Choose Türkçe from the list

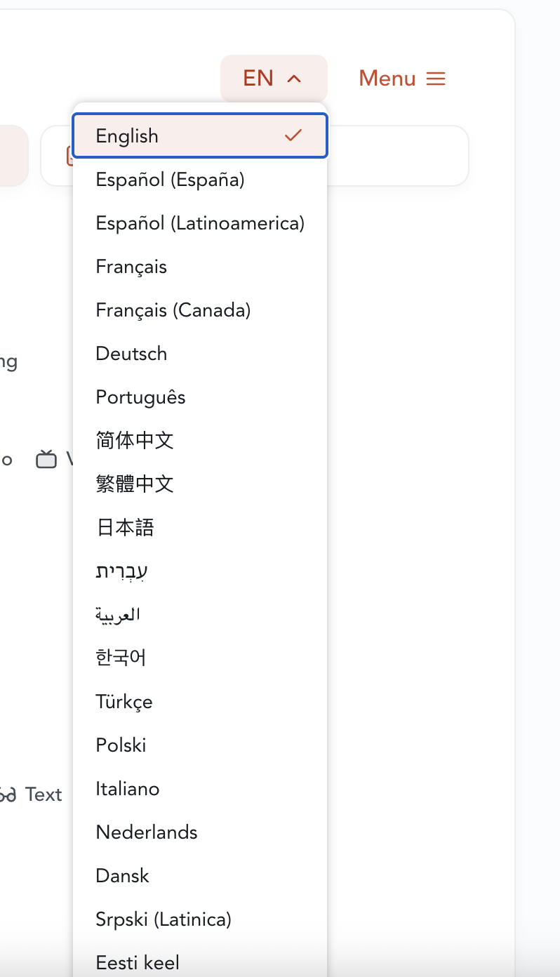(x=124, y=702)
